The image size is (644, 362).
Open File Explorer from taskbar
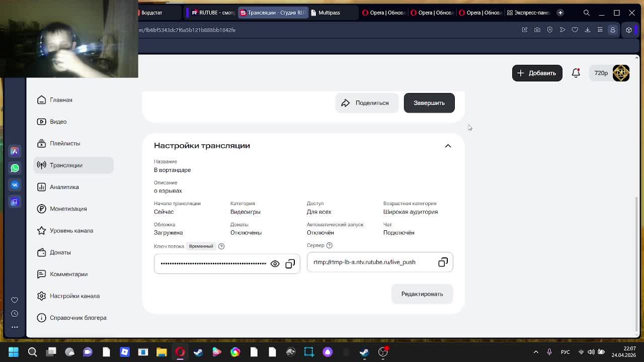pos(162,352)
